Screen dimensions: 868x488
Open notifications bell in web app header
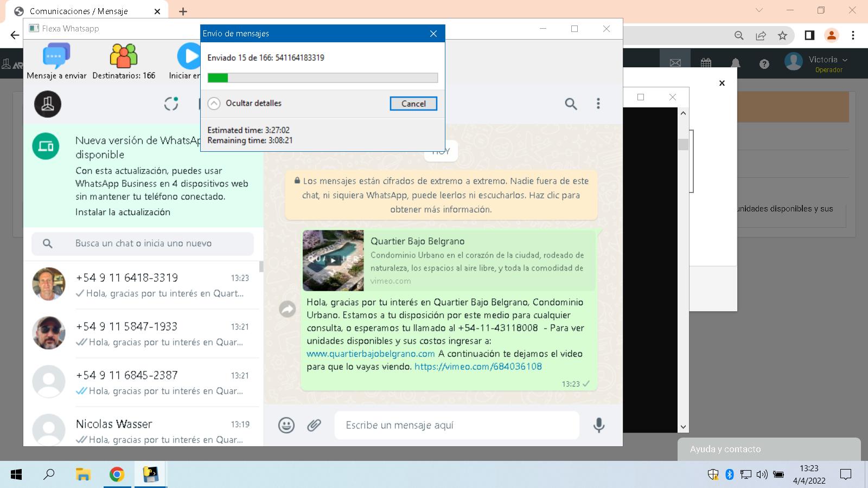coord(735,63)
